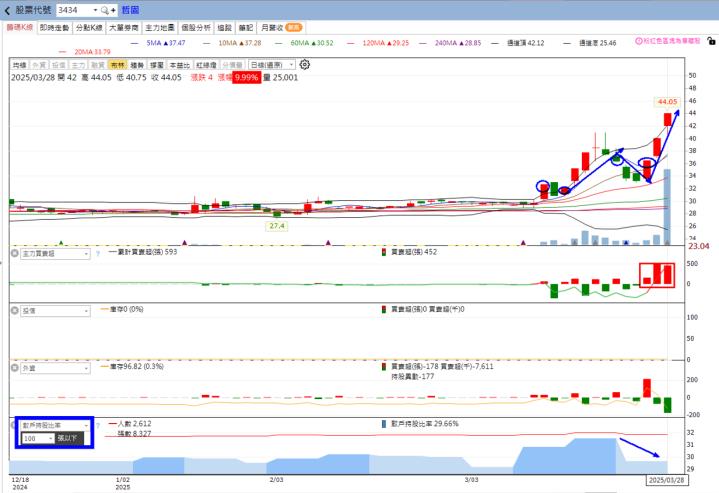Switch to the 即時走勢 tab
Viewport: 719px width, 493px height.
54,28
